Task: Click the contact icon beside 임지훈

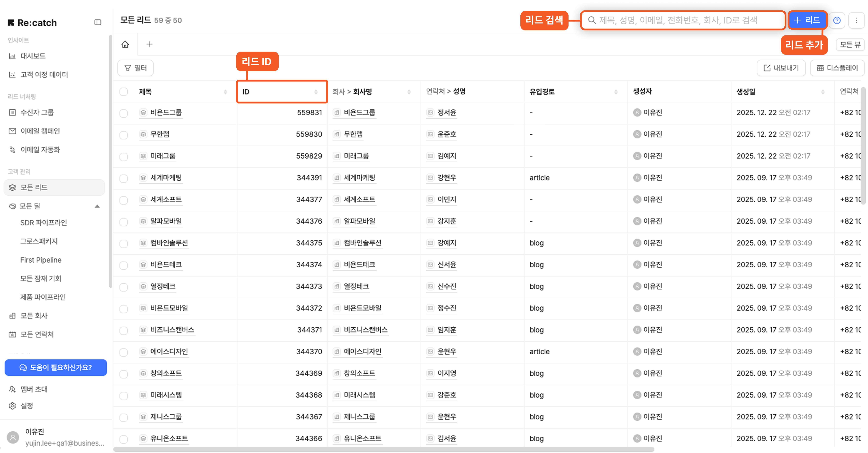Action: click(x=430, y=330)
